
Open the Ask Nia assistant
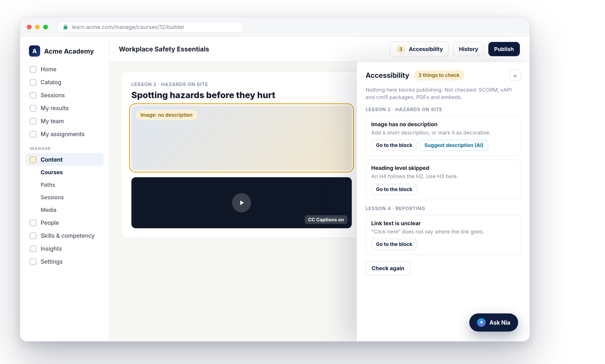pos(494,323)
